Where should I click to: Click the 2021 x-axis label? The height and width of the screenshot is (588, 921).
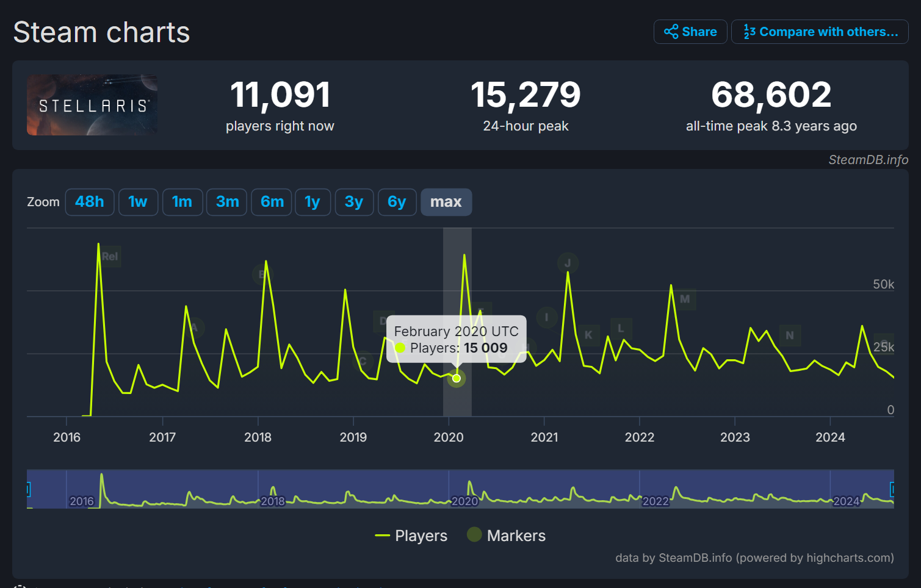[x=544, y=437]
